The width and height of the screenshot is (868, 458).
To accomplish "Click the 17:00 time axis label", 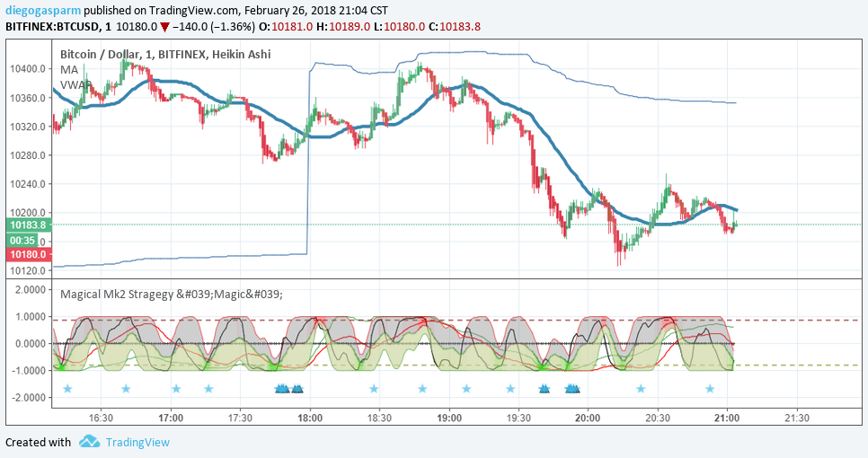I will click(x=171, y=418).
